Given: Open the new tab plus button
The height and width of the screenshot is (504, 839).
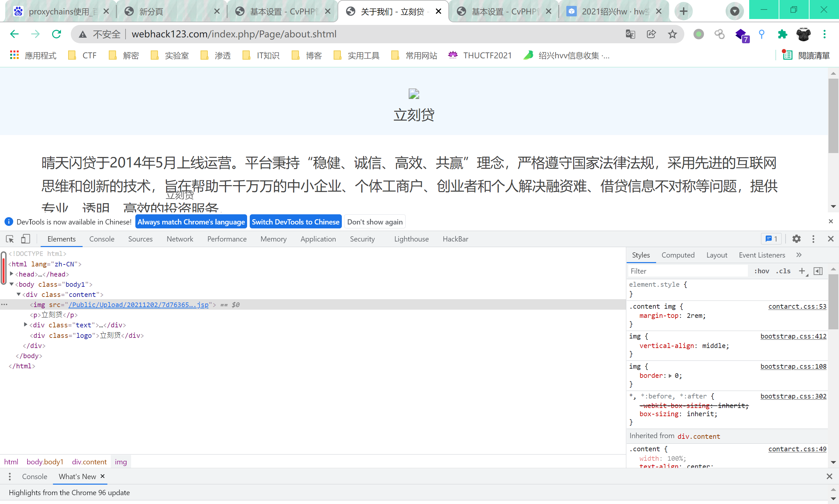Looking at the screenshot, I should (x=684, y=11).
